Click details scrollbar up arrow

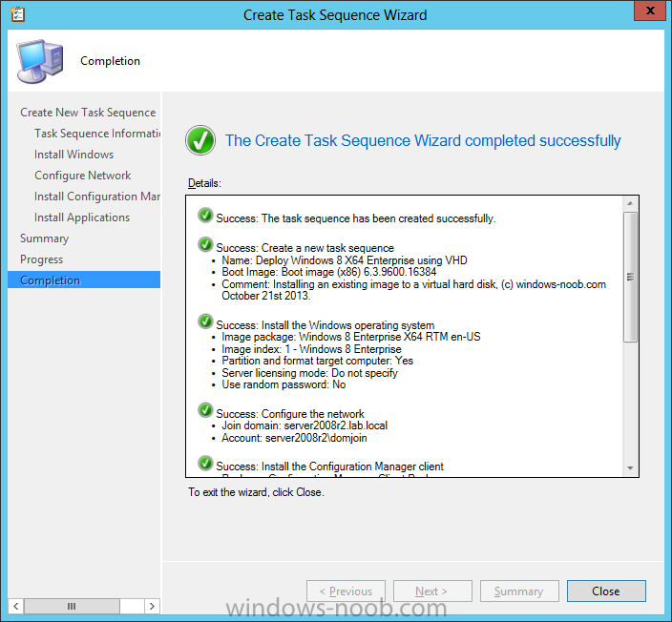[630, 203]
